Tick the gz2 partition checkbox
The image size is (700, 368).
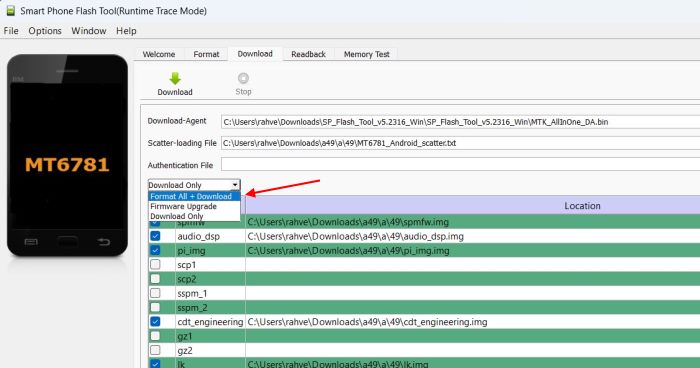(x=155, y=350)
